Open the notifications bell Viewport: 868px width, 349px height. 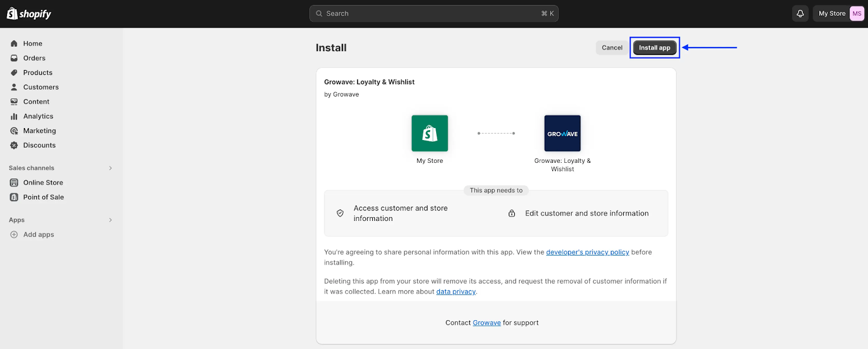coord(800,14)
